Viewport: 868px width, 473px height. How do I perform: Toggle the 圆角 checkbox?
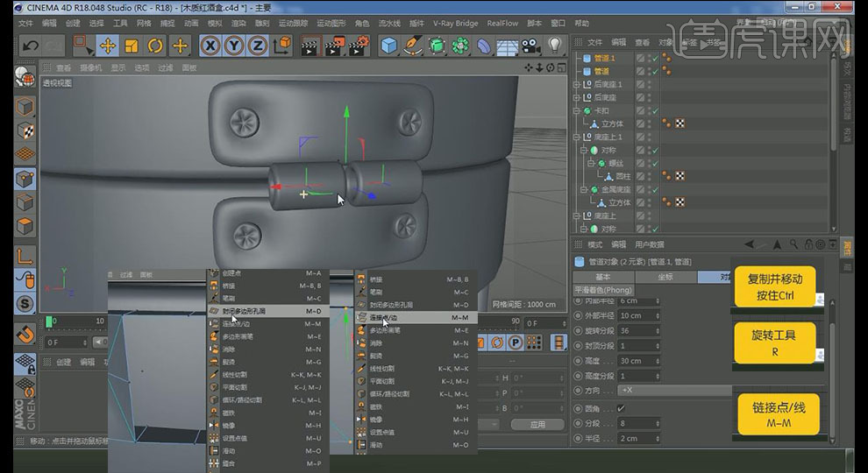pyautogui.click(x=621, y=408)
